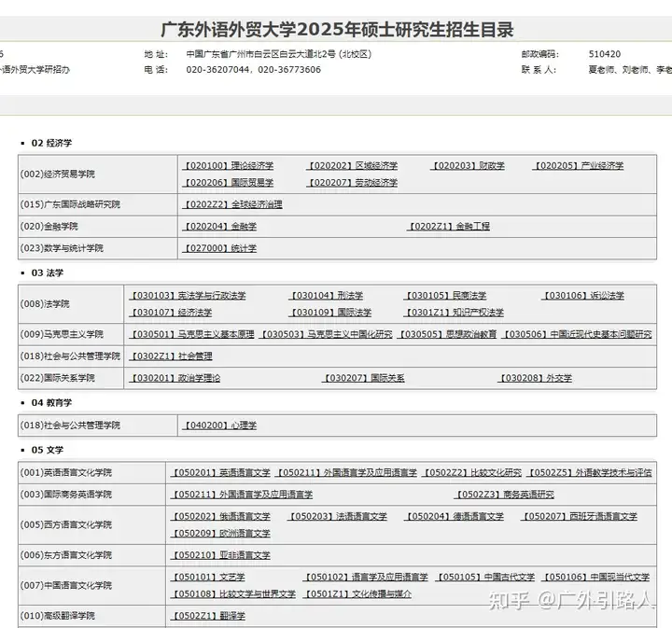Image resolution: width=672 pixels, height=628 pixels.
Task: Click the 【050105】中国古代文学 link
Action: click(x=485, y=578)
